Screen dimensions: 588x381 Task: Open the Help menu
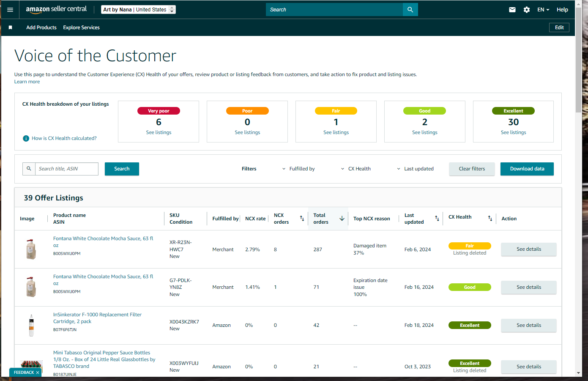(x=562, y=10)
